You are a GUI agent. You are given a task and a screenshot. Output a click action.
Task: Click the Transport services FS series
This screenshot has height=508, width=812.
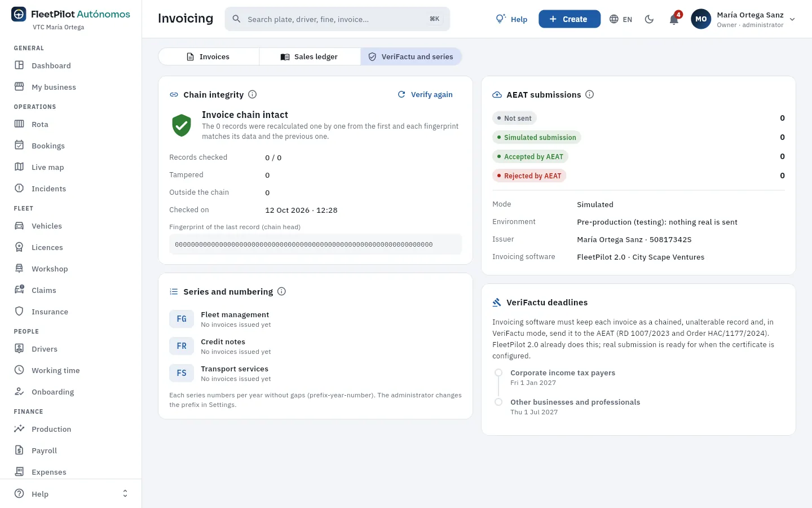(315, 373)
